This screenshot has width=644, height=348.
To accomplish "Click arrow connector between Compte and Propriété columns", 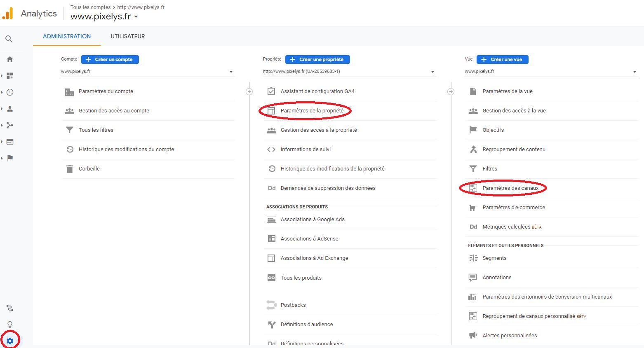I will [x=249, y=91].
